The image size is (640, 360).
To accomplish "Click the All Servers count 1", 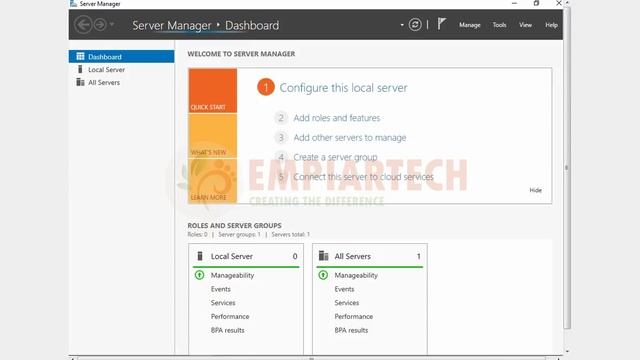I will 418,256.
